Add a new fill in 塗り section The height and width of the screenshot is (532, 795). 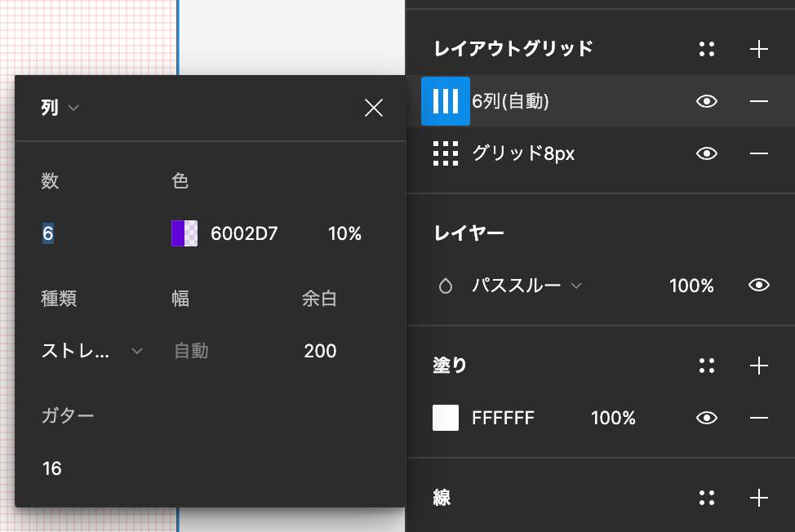[x=758, y=366]
